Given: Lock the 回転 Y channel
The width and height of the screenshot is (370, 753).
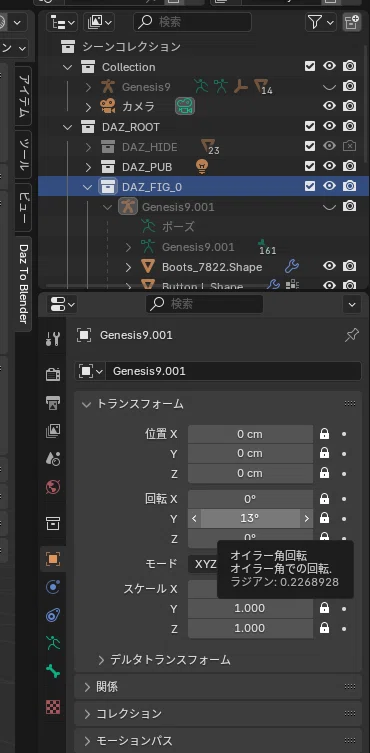Looking at the screenshot, I should coord(324,518).
